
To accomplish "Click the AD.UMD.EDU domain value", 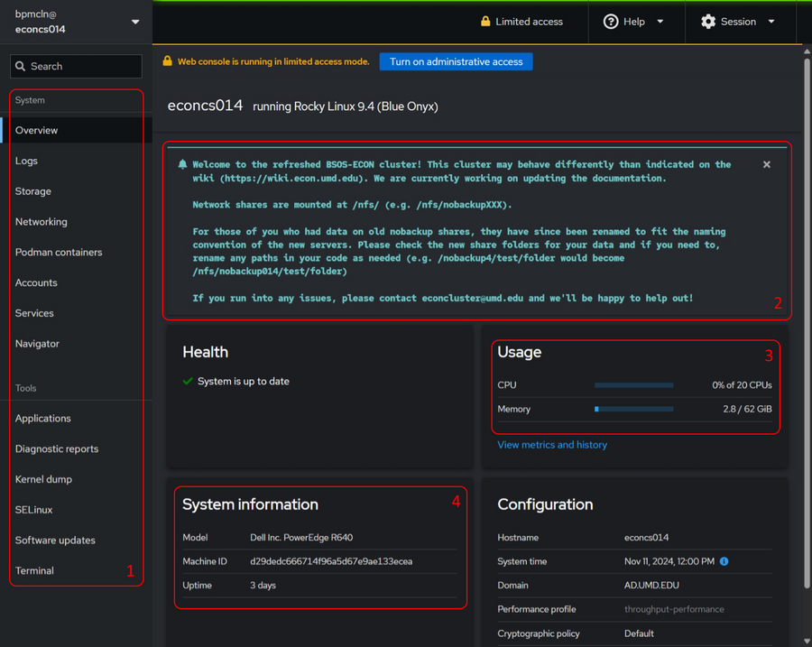I will pos(651,586).
